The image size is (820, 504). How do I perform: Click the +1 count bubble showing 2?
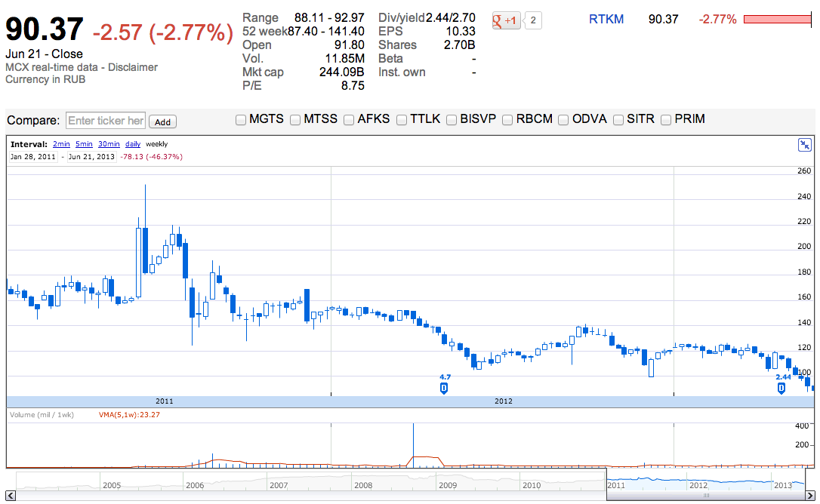[533, 20]
